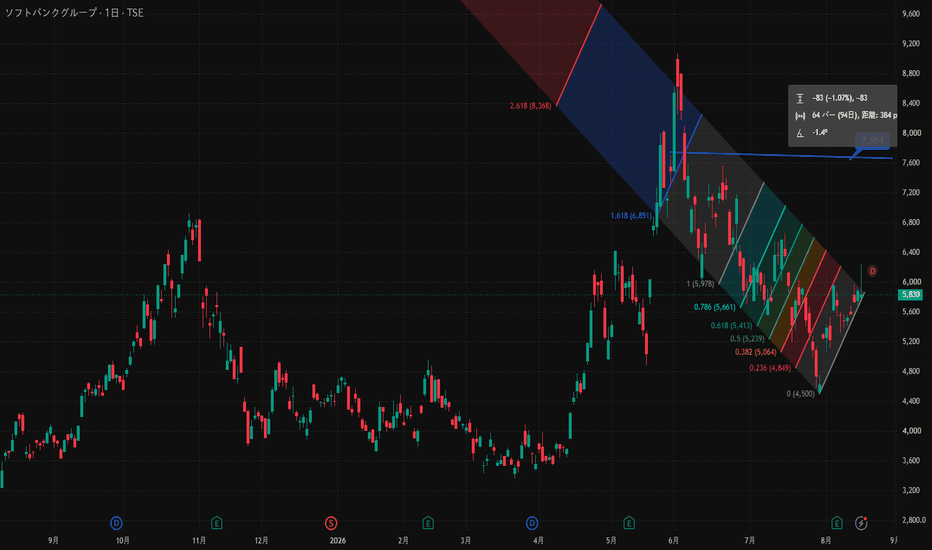Click the 3,600 price axis label

point(911,460)
